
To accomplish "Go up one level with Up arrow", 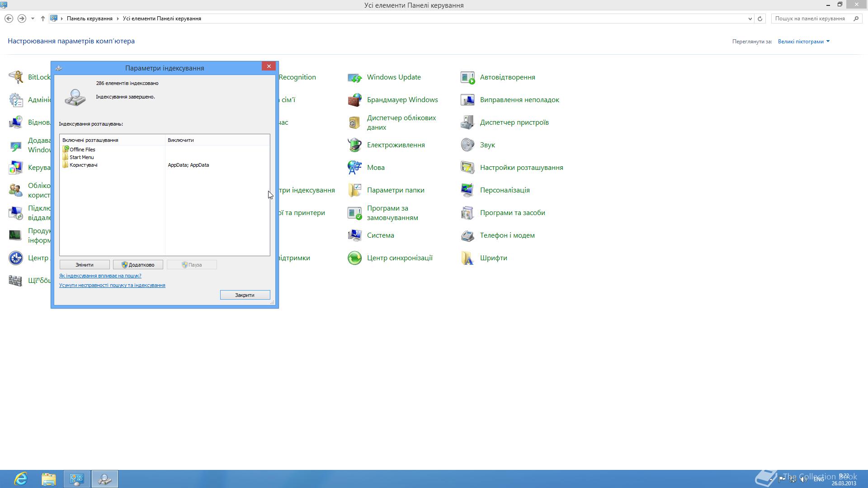I will pyautogui.click(x=42, y=19).
